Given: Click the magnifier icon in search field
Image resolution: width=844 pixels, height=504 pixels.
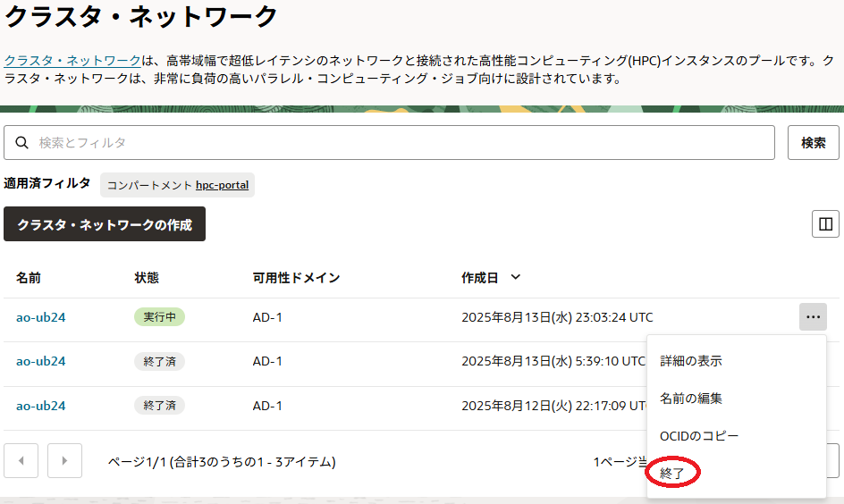Looking at the screenshot, I should point(21,143).
